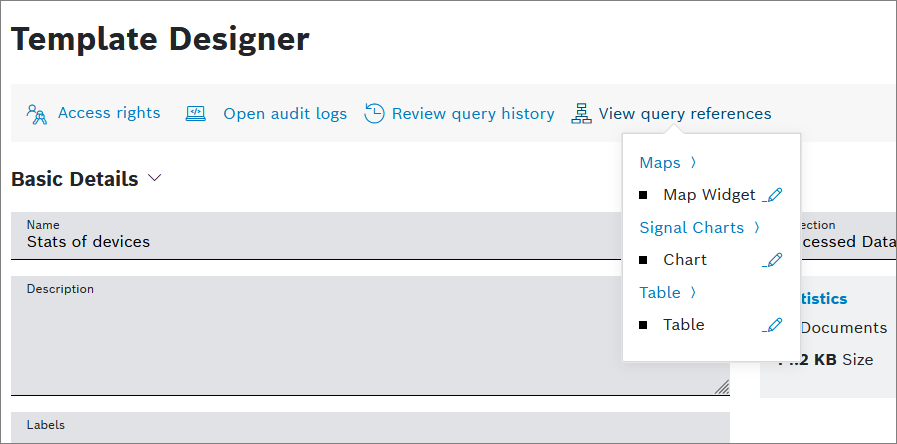
Task: Click the Name input field
Action: coord(320,242)
